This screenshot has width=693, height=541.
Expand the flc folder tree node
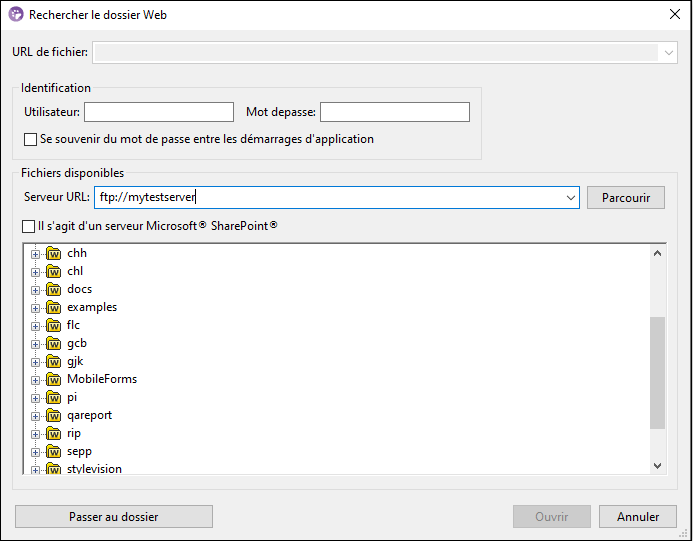36,326
